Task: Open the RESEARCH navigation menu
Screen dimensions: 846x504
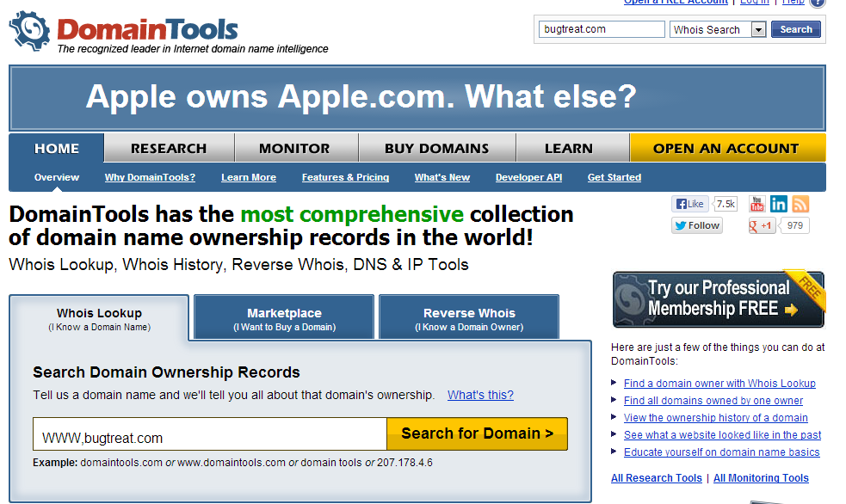Action: 169,148
